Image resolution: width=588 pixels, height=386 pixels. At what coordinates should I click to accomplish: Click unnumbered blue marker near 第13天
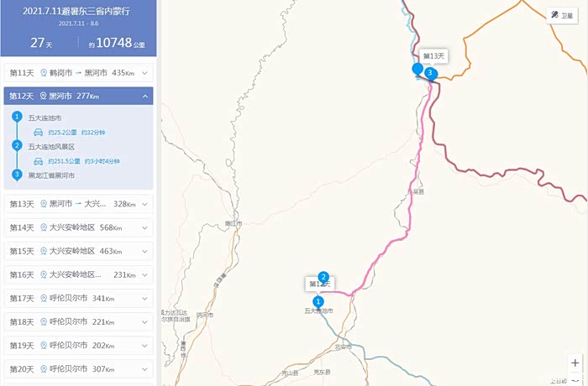coord(417,70)
